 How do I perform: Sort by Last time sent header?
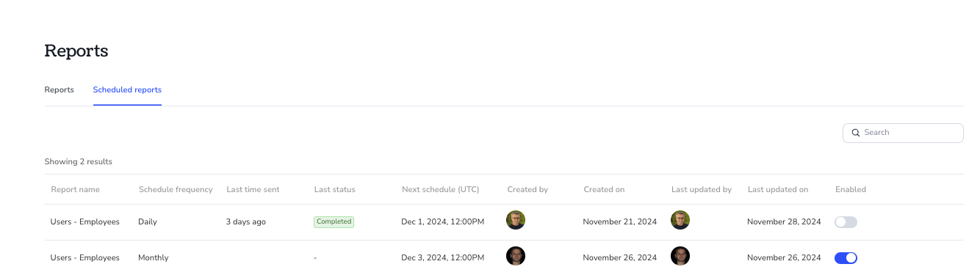(x=253, y=189)
